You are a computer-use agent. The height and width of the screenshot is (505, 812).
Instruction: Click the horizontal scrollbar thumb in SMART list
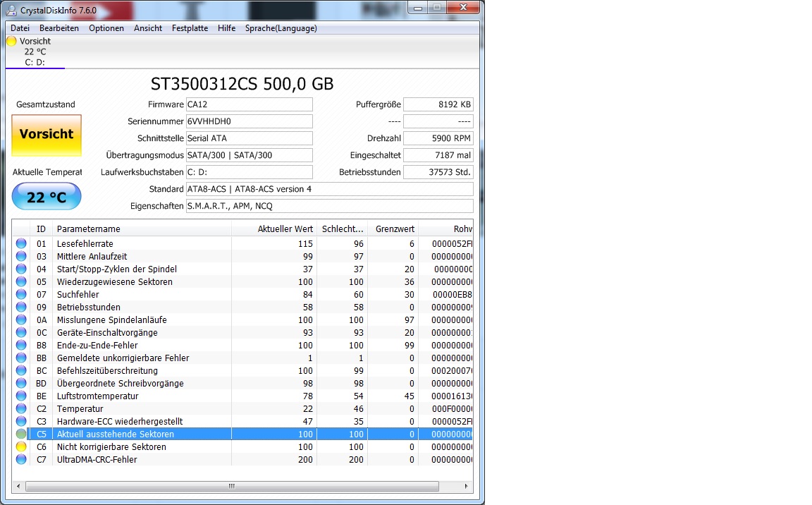232,486
